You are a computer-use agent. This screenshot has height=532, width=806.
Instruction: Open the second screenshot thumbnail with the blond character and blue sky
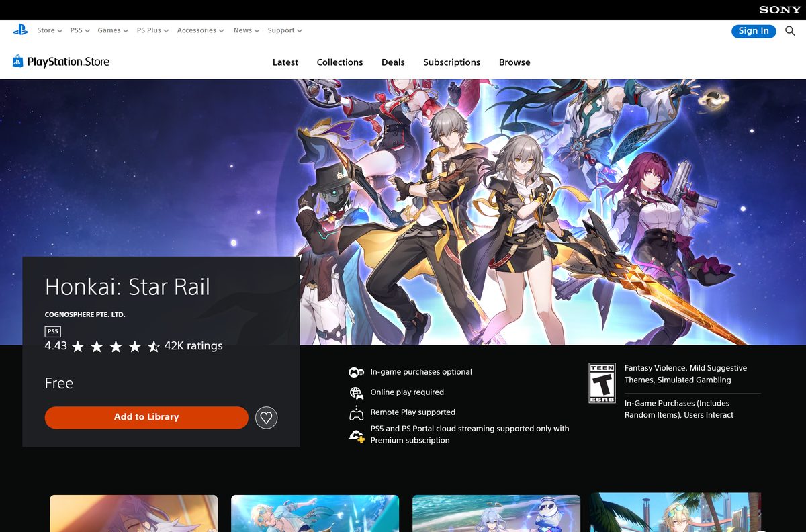pos(315,513)
